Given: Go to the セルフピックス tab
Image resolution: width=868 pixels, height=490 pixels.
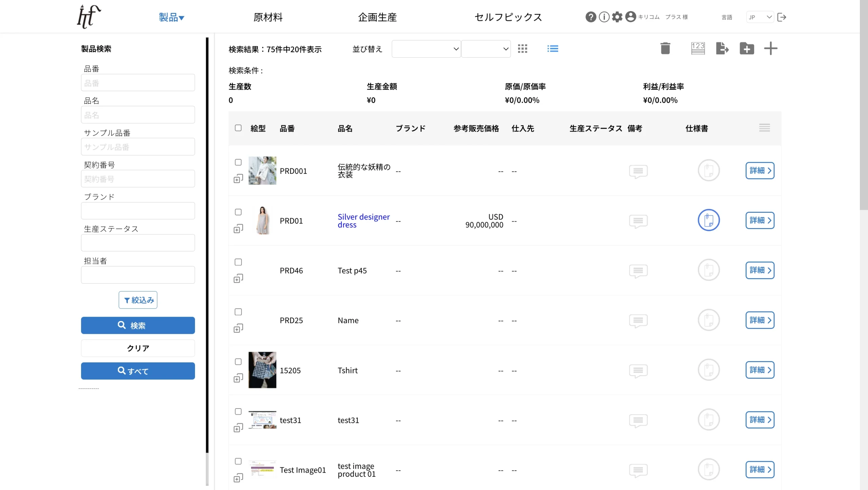Looking at the screenshot, I should coord(508,17).
